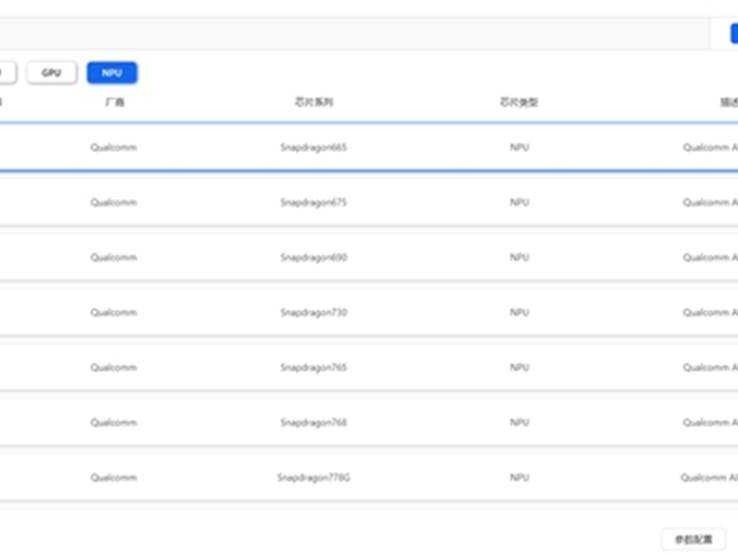Viewport: 738px width, 554px height.
Task: Select the Snapdragon765 cell
Action: pyautogui.click(x=313, y=368)
